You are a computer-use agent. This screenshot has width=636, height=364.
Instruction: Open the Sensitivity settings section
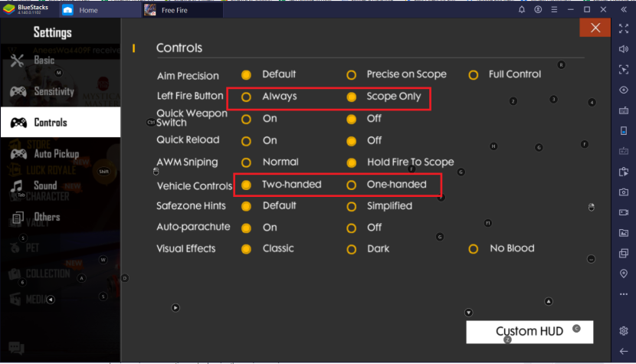(54, 92)
